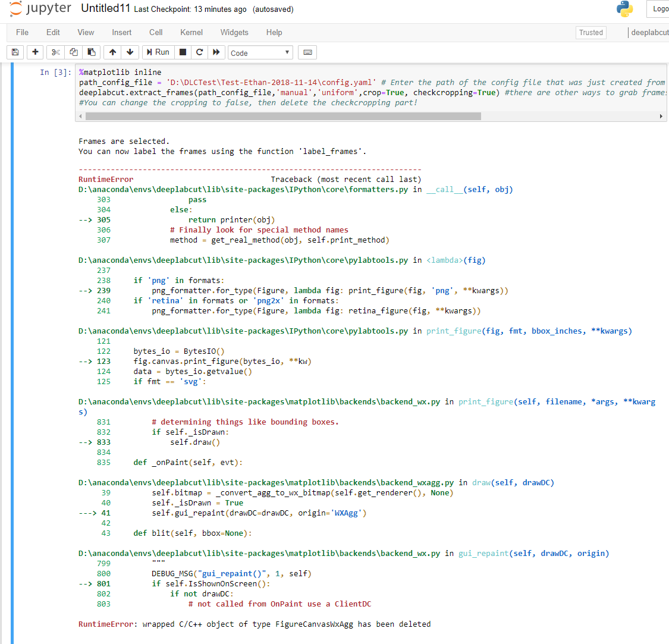The image size is (669, 644).
Task: Run the selected cell
Action: [x=158, y=52]
